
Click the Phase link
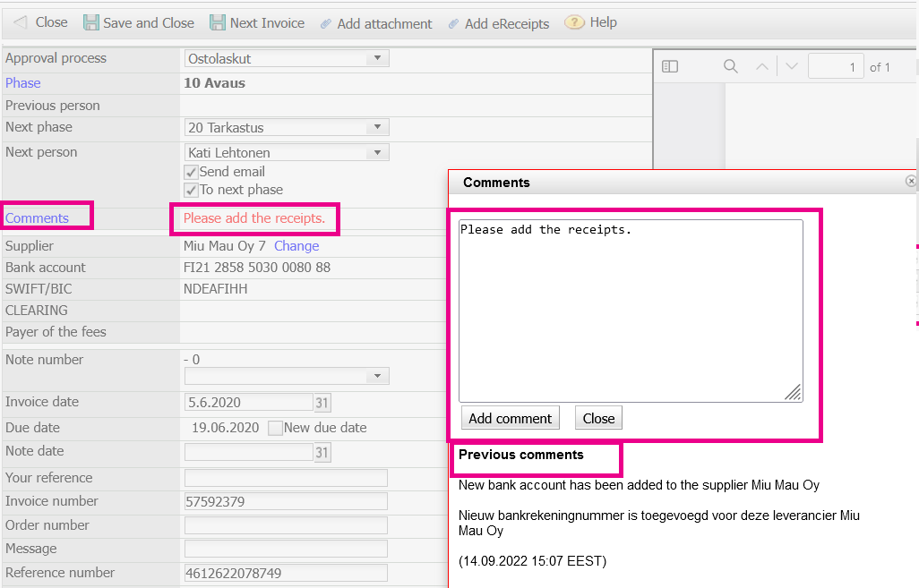(x=23, y=83)
